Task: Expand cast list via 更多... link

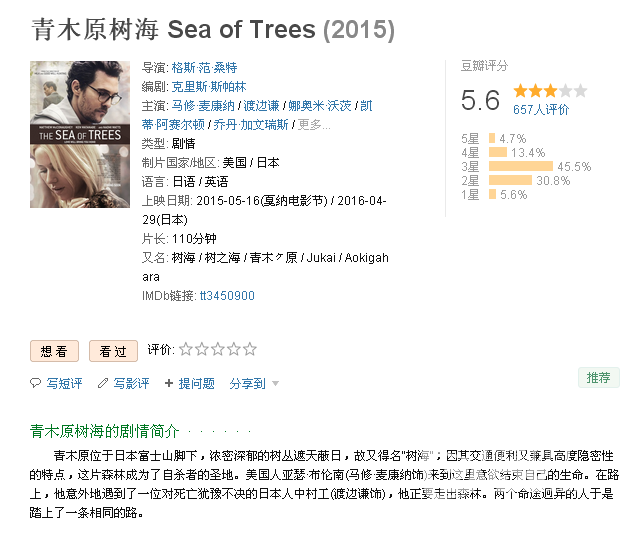Action: tap(314, 125)
